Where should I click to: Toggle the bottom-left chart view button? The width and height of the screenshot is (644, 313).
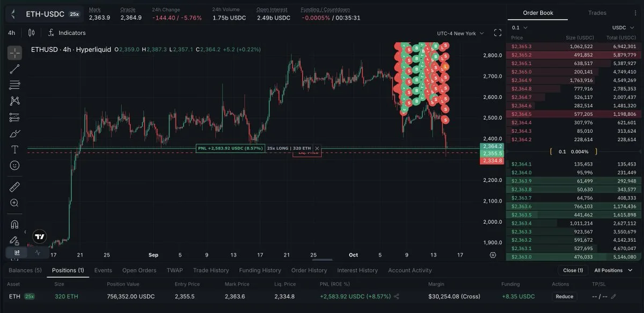click(x=17, y=252)
